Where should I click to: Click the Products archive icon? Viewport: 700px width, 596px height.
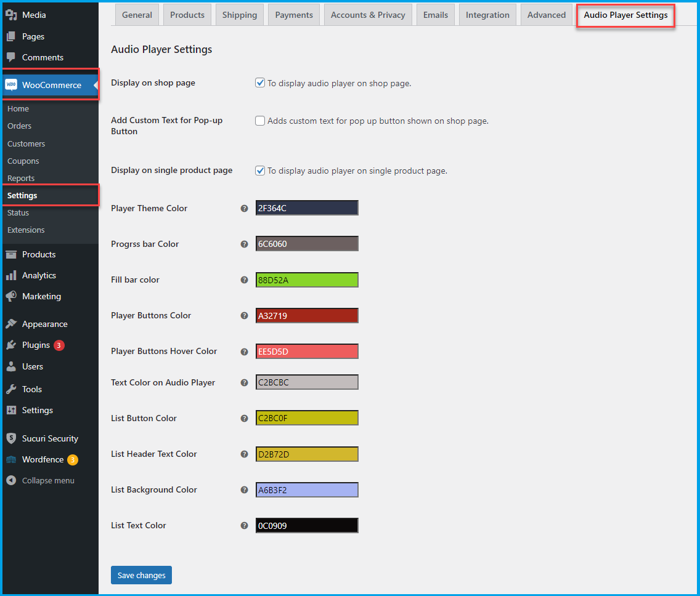[11, 254]
